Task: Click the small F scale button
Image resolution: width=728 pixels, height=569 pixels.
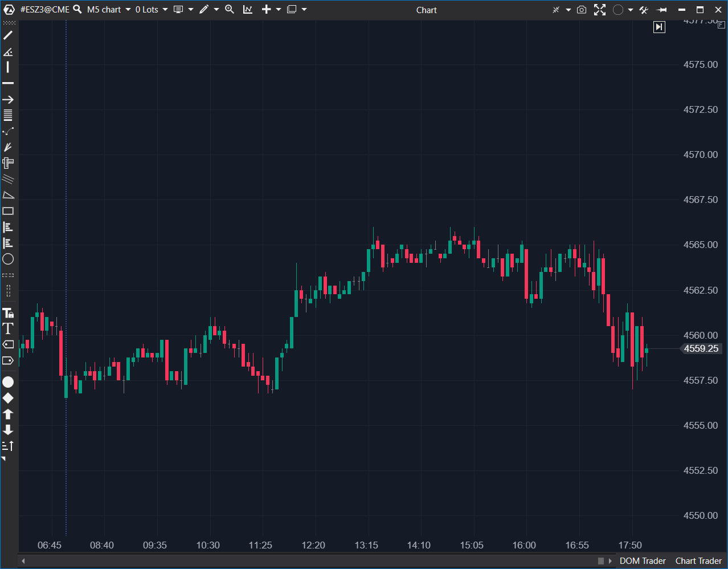Action: 721,25
